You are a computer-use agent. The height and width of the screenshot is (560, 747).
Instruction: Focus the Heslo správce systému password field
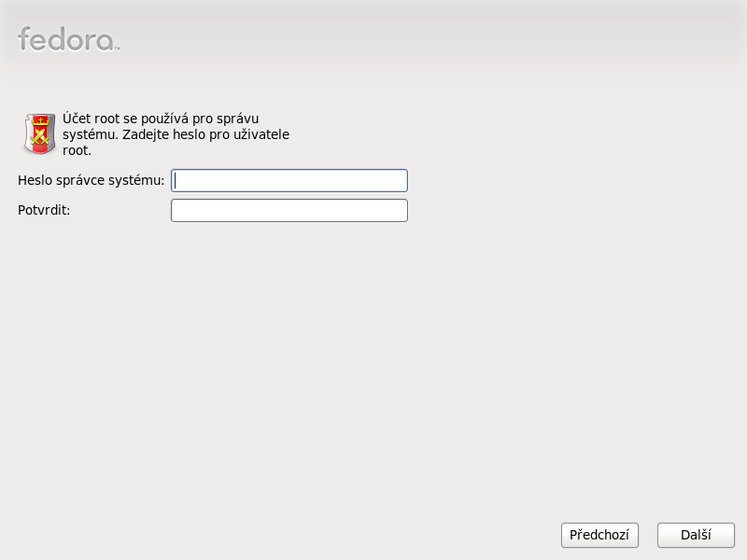click(289, 180)
